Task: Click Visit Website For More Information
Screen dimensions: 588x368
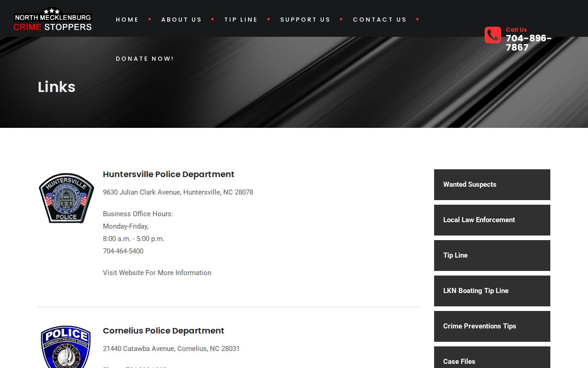Action: point(157,273)
